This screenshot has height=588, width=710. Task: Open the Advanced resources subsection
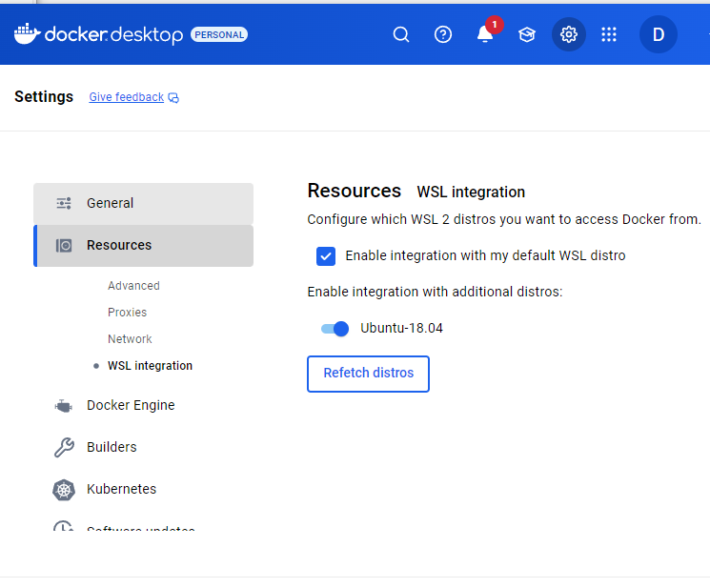(133, 286)
